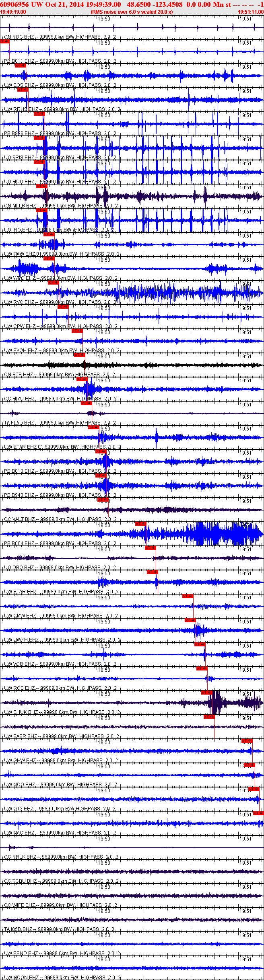Click red pick flag on UW.SHUK trace
Image resolution: width=264 pixels, height=980 pixels.
click(207, 693)
